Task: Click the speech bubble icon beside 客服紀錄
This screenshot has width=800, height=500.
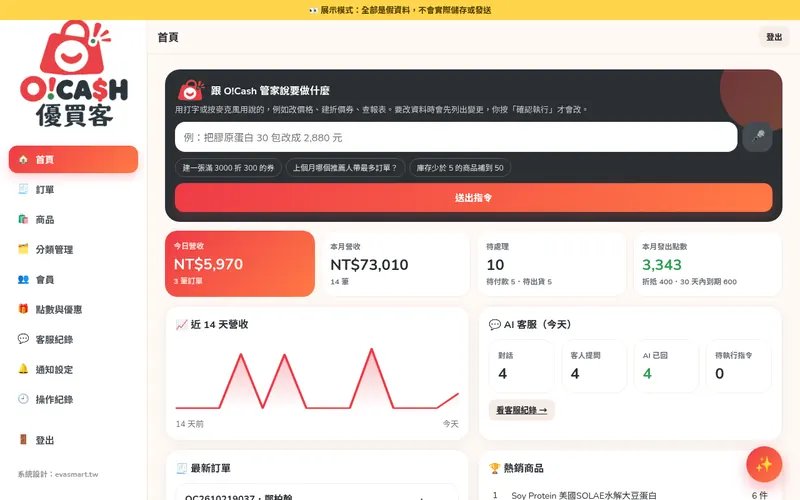Action: click(23, 339)
